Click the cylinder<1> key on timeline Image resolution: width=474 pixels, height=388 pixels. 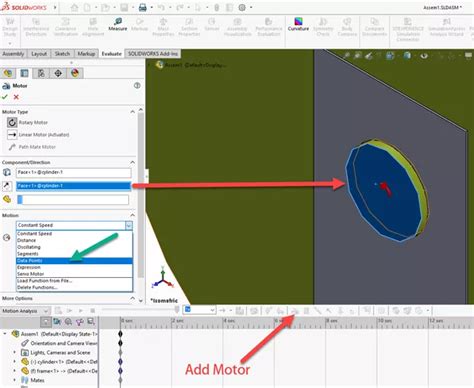(x=120, y=361)
